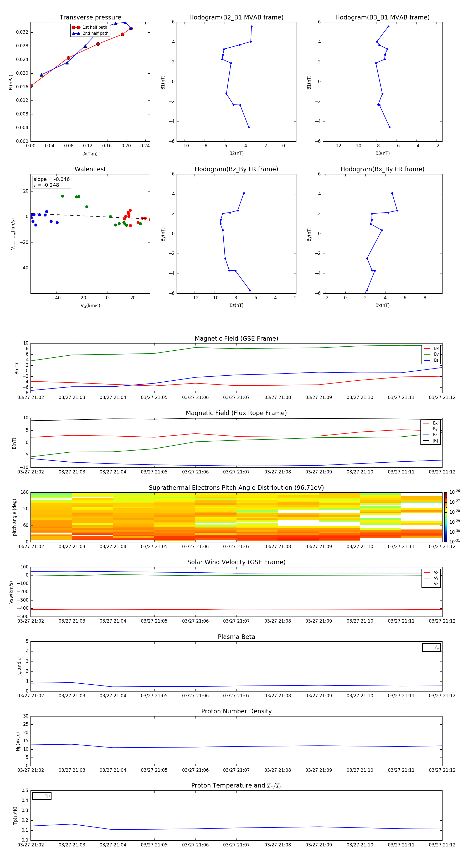Click the colorbar's top tick label 10^-26
Screen dimensions: 473x868
455,492
